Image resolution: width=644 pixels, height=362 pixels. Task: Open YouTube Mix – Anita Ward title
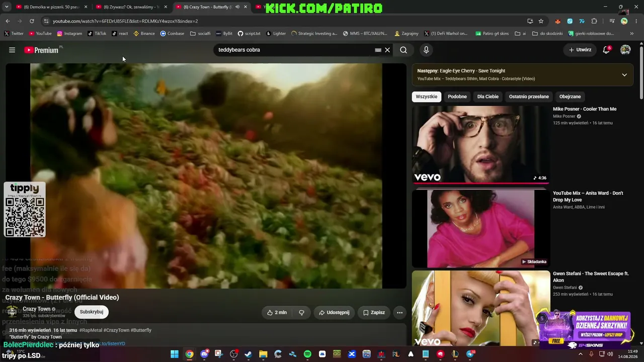click(588, 196)
